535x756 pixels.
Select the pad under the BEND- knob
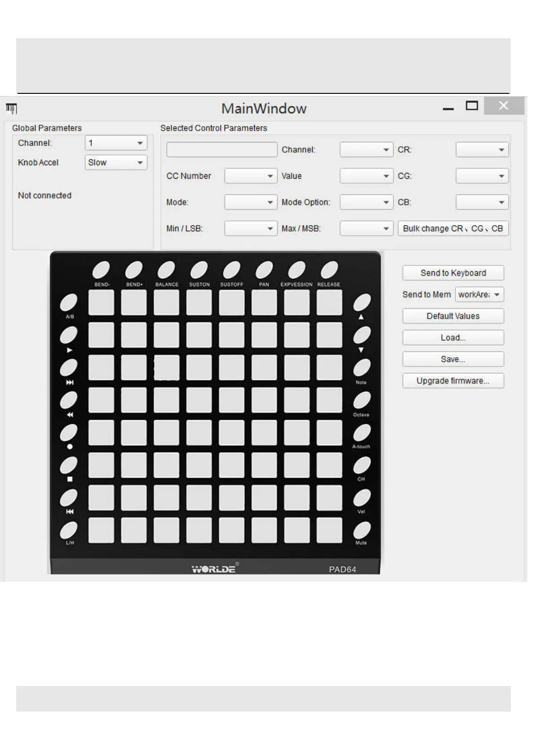(101, 303)
